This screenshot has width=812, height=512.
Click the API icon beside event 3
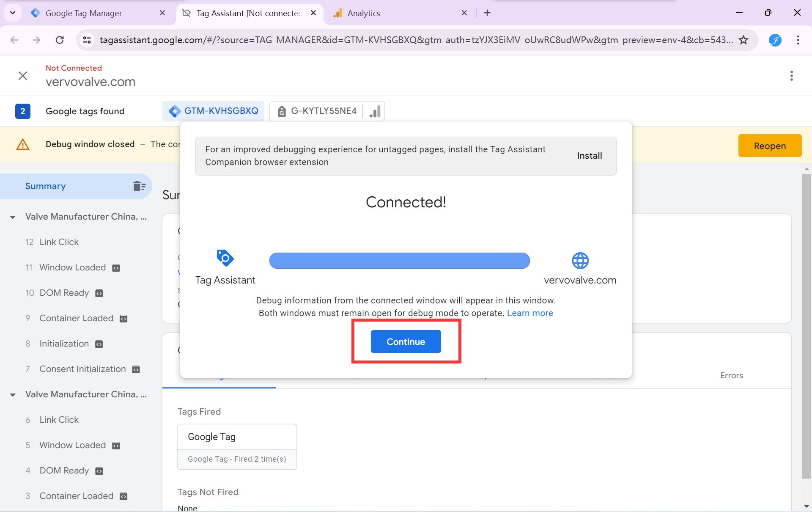tap(123, 496)
